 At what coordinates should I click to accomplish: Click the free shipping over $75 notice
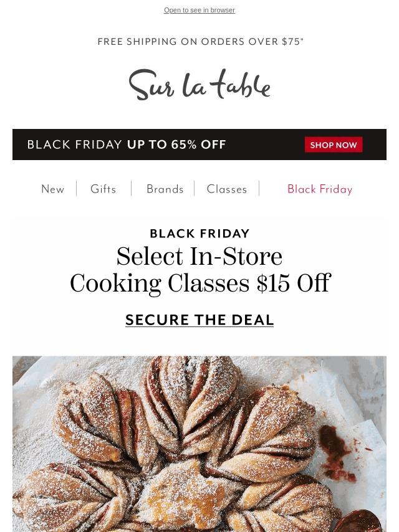200,42
